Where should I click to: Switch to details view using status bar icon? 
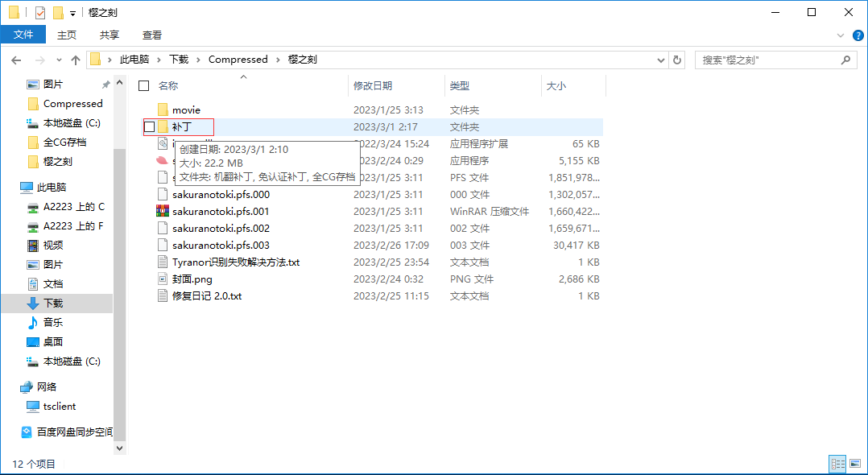(837, 464)
